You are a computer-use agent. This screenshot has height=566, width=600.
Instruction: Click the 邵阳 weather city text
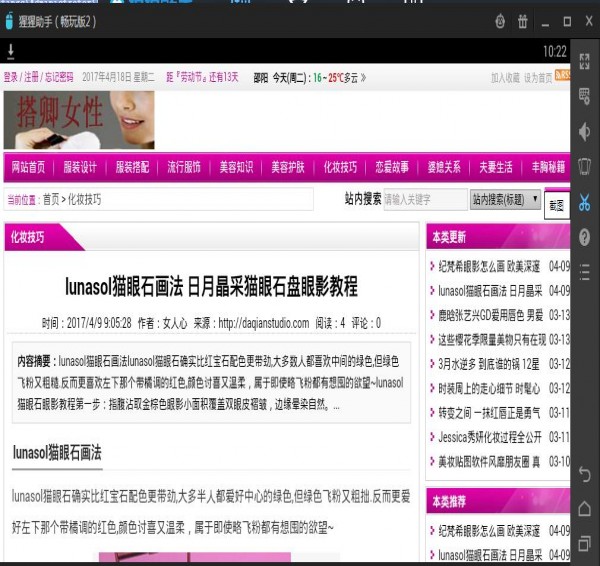pyautogui.click(x=261, y=78)
